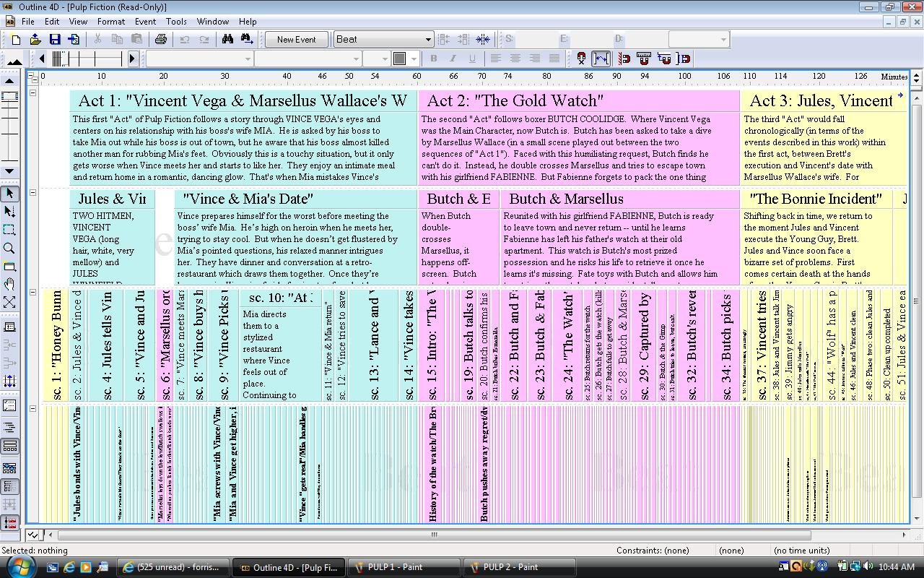Click the track-heights icon with vertical arrows
The width and height of the screenshot is (924, 578).
click(9, 381)
